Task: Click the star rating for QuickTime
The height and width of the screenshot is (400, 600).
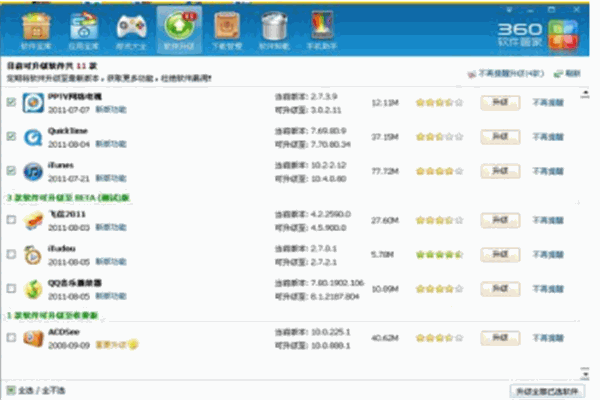Action: tap(439, 137)
